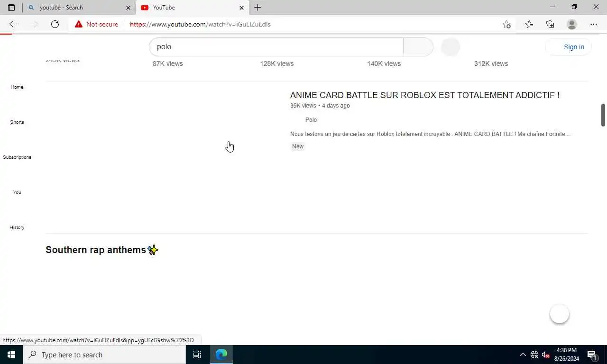Open Task View on the taskbar
Image resolution: width=607 pixels, height=364 pixels.
[x=197, y=355]
